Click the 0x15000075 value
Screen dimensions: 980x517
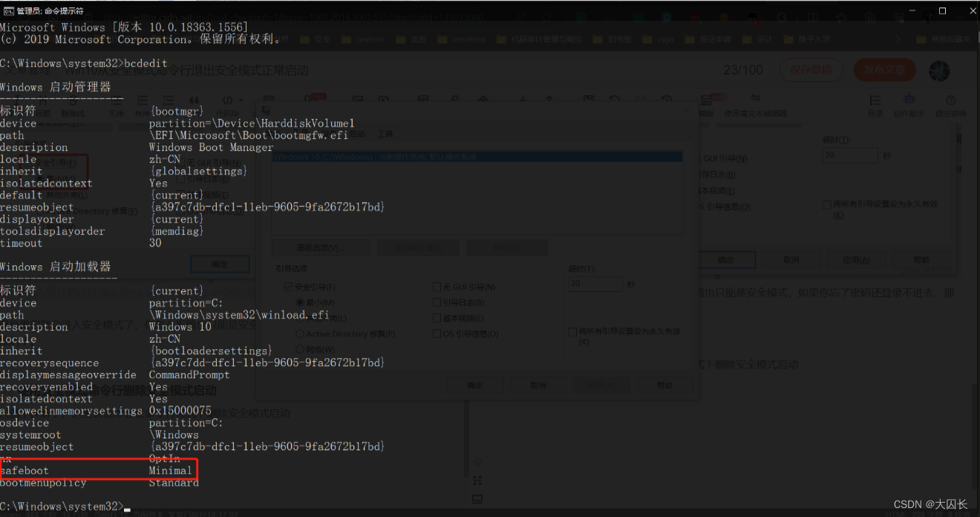(180, 411)
